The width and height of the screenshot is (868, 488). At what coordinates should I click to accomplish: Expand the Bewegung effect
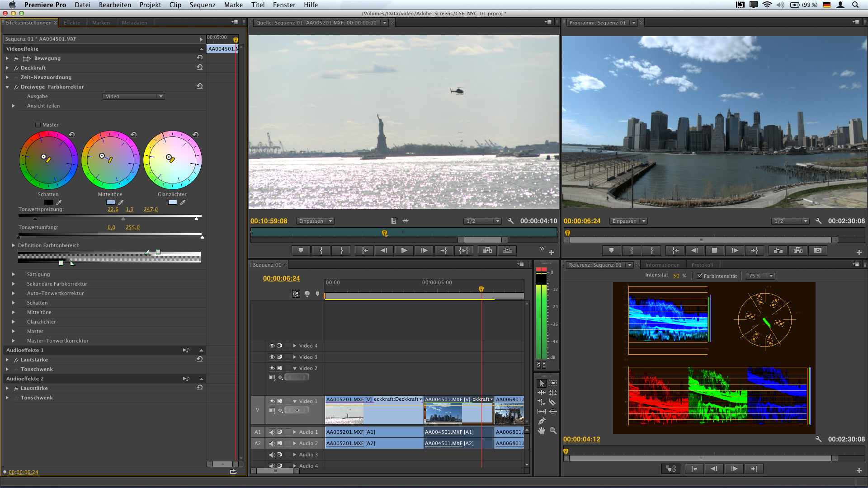click(x=7, y=58)
